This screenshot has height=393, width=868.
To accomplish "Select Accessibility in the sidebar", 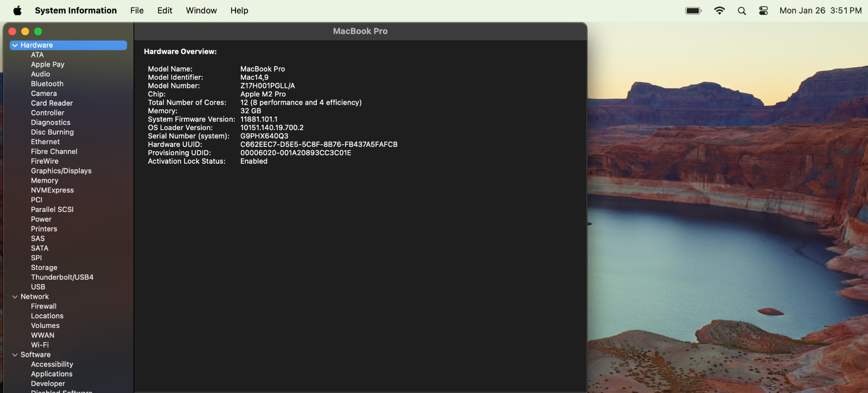I will pos(52,365).
